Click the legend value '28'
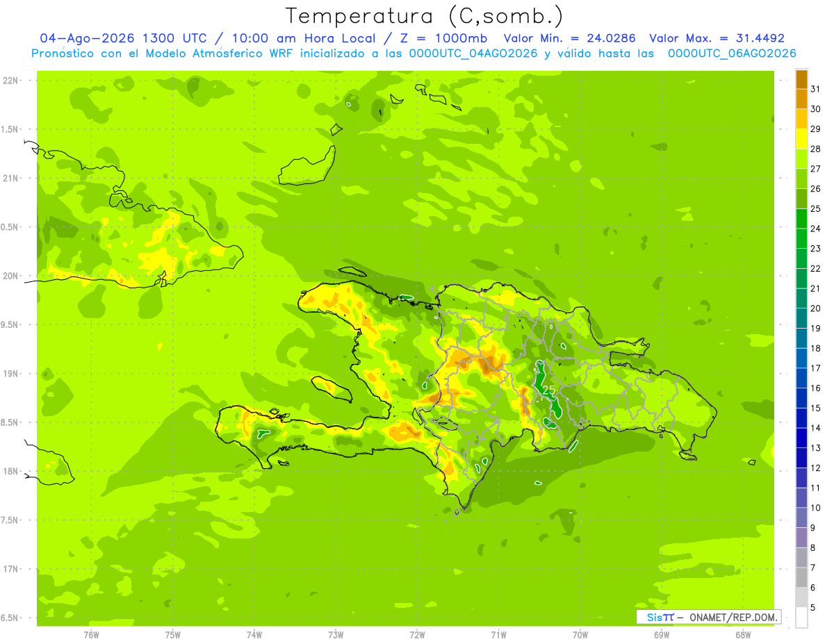Image resolution: width=834 pixels, height=644 pixels. pos(816,149)
